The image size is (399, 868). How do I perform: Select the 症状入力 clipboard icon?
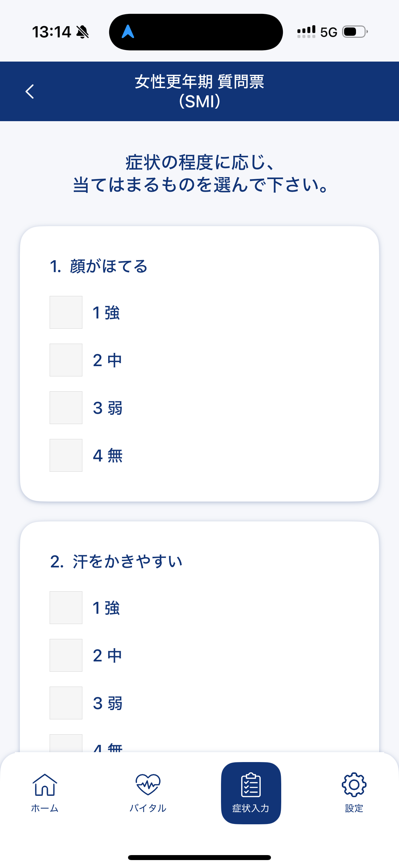[x=251, y=785]
